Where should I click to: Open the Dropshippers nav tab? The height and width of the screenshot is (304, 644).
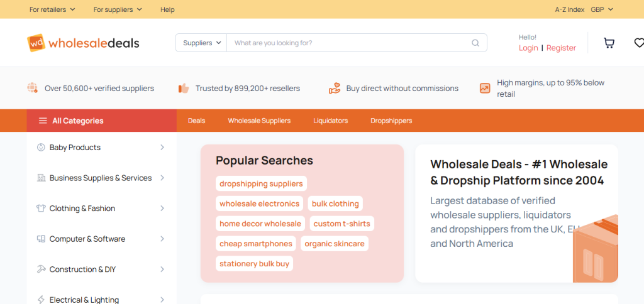pyautogui.click(x=391, y=121)
